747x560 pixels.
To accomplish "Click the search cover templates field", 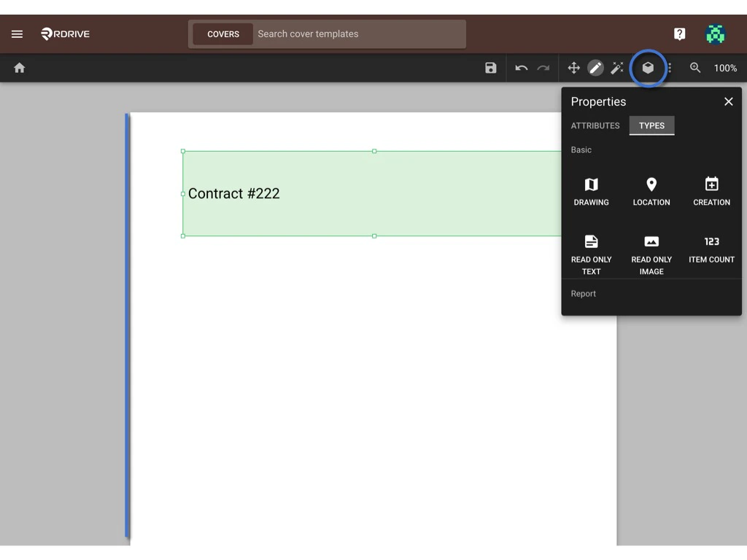I will [357, 34].
